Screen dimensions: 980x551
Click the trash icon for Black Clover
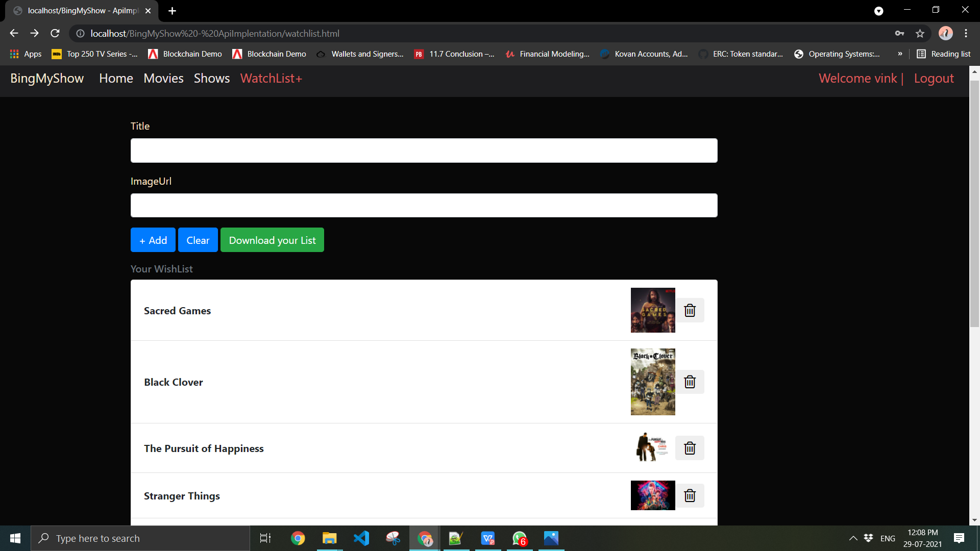pyautogui.click(x=690, y=382)
